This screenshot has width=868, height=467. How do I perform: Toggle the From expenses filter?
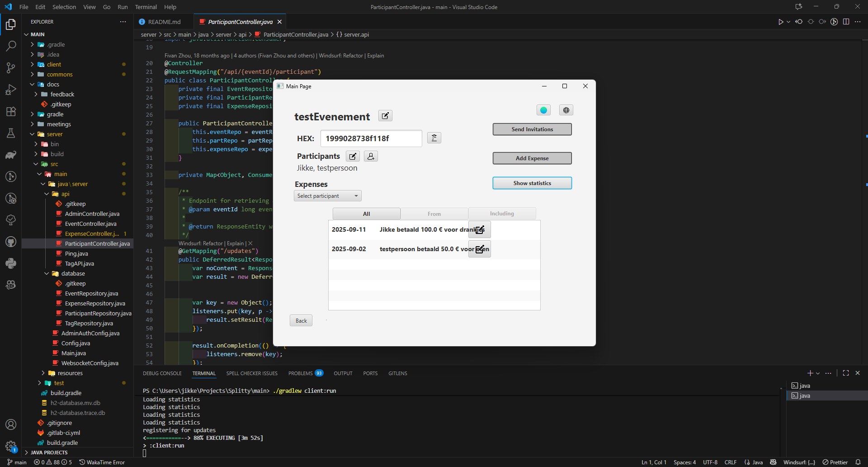(x=434, y=214)
